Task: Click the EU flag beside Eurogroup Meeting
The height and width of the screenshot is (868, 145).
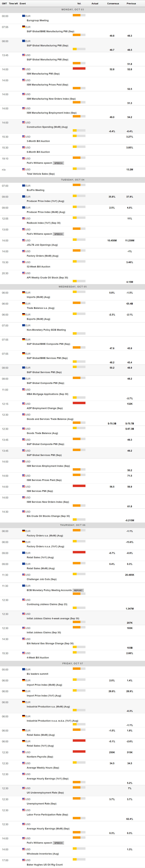Action: click(x=24, y=16)
